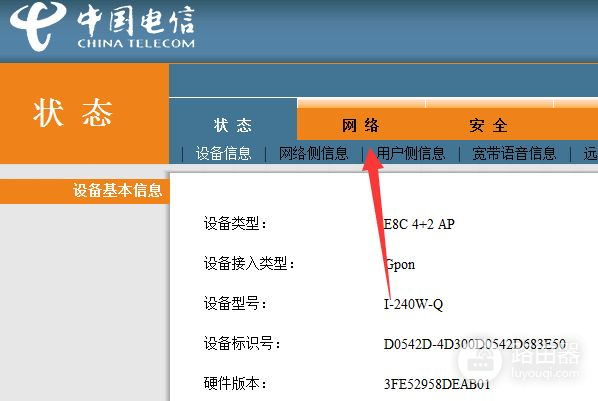Switch to the 安全 tab
The height and width of the screenshot is (401, 598).
coord(489,125)
